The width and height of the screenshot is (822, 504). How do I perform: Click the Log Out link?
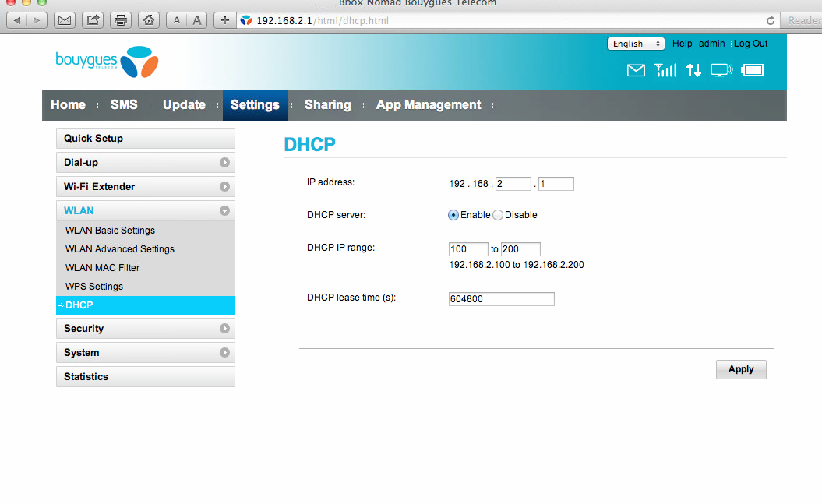[750, 44]
